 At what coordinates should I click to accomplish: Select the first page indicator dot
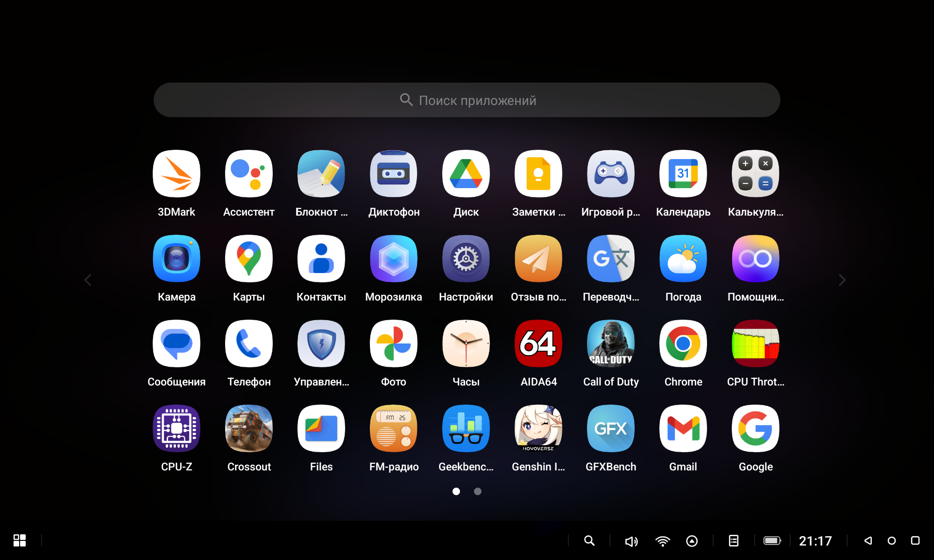coord(456,491)
